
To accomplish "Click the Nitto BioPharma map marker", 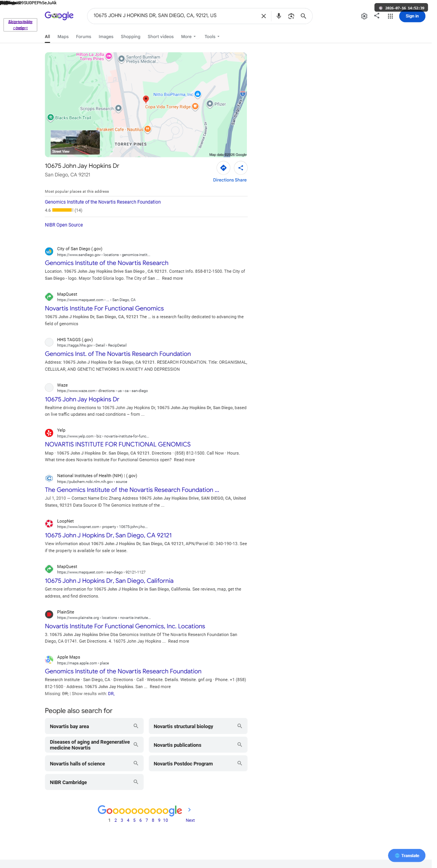I will pos(198,94).
